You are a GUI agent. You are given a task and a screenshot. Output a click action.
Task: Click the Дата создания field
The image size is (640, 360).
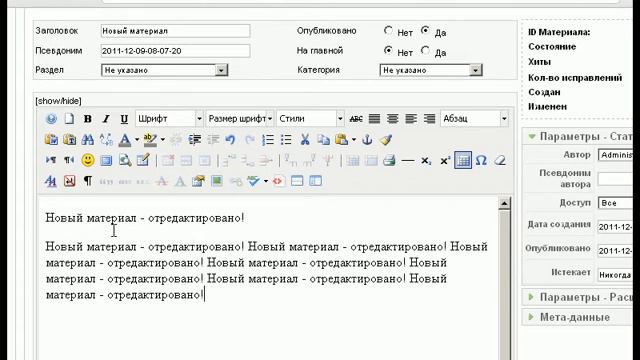[x=616, y=227]
